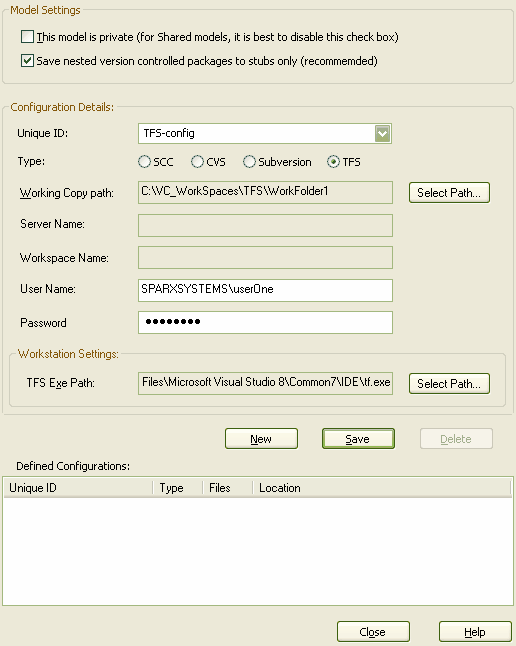
Task: Open Help for this dialog
Action: pyautogui.click(x=475, y=632)
